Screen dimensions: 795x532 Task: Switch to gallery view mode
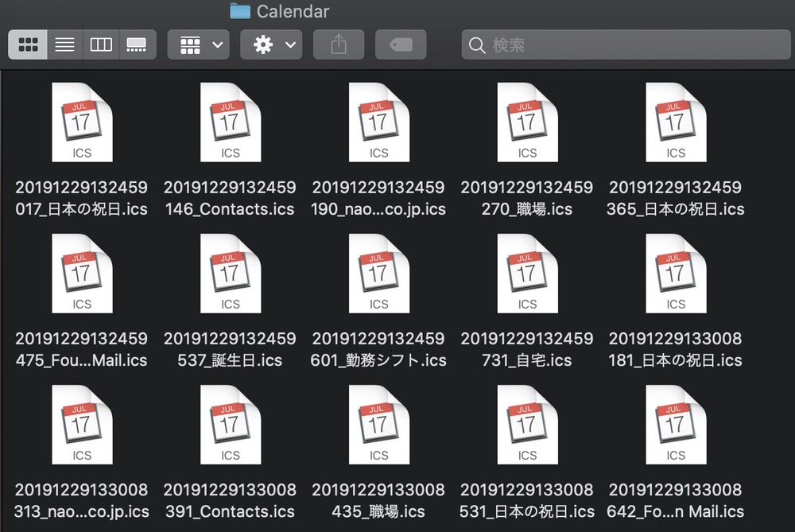coord(137,45)
